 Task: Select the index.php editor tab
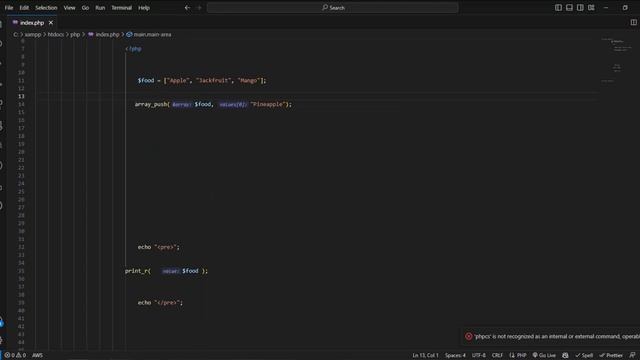point(32,23)
